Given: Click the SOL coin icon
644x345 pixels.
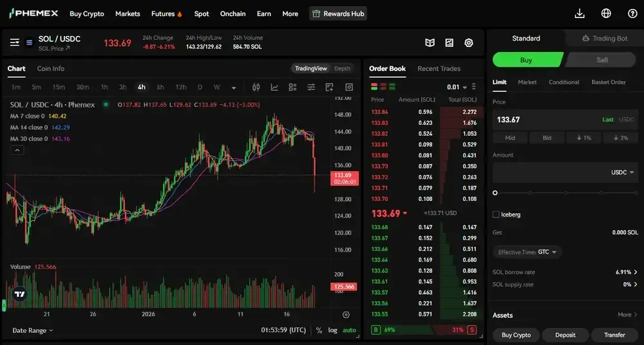Looking at the screenshot, I should tap(29, 42).
